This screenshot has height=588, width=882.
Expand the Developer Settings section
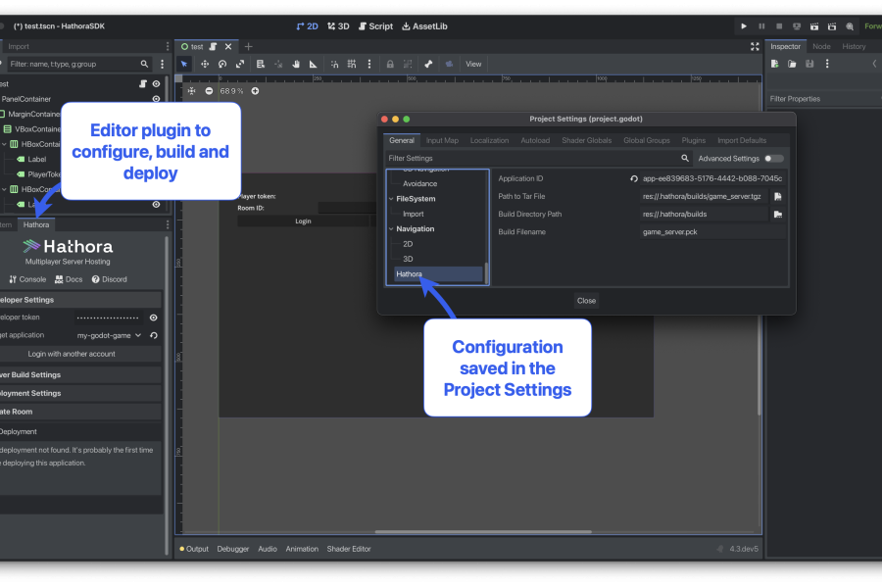80,300
